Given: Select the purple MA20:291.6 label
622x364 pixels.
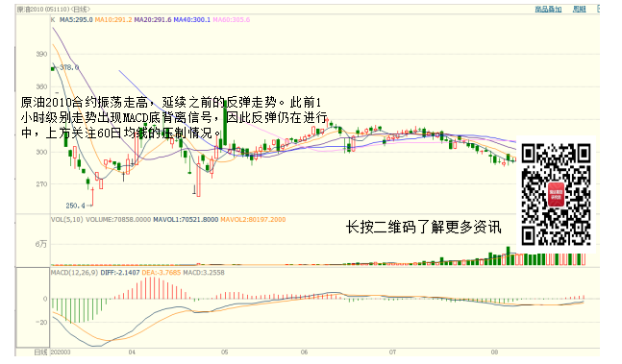Looking at the screenshot, I should point(153,20).
